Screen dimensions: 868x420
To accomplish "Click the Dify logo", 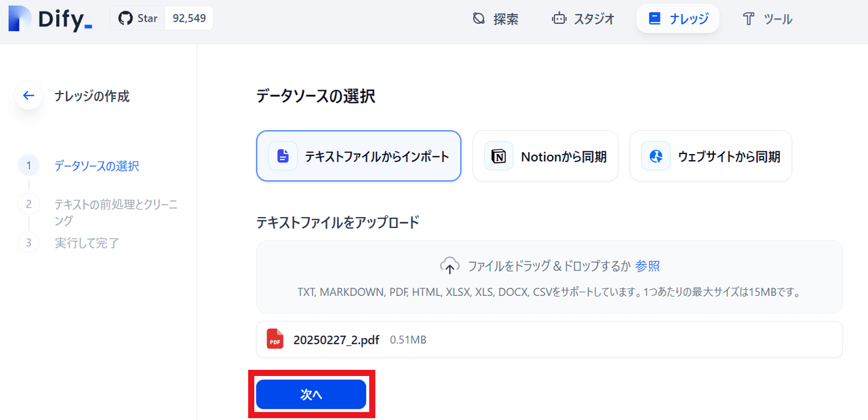I will [51, 19].
